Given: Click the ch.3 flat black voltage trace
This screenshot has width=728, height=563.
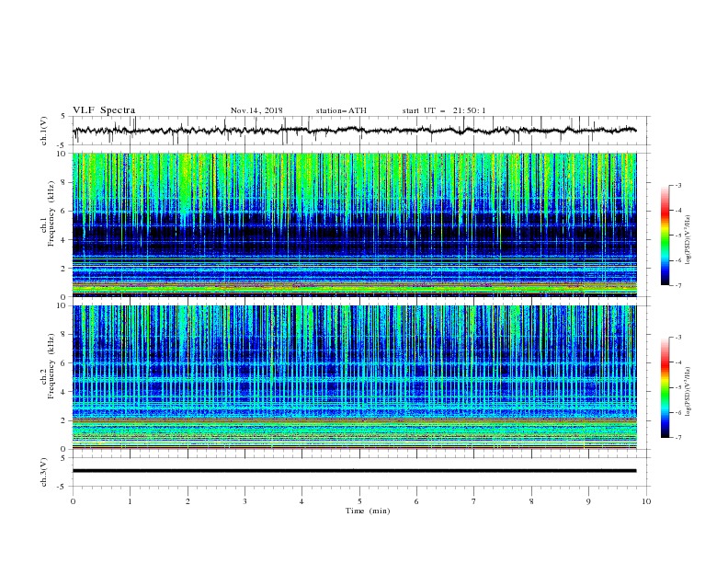Looking at the screenshot, I should point(355,471).
